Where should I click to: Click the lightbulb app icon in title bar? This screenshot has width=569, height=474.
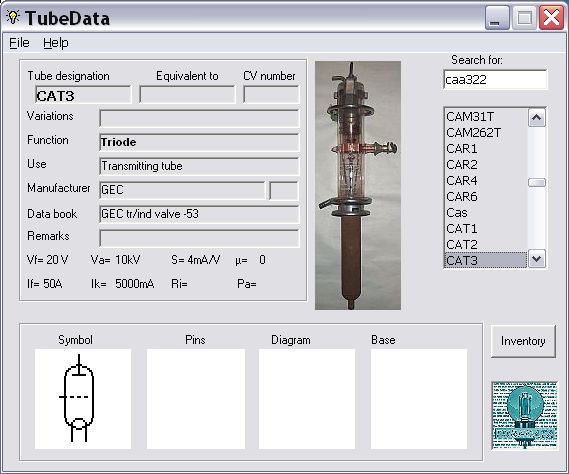pos(13,17)
